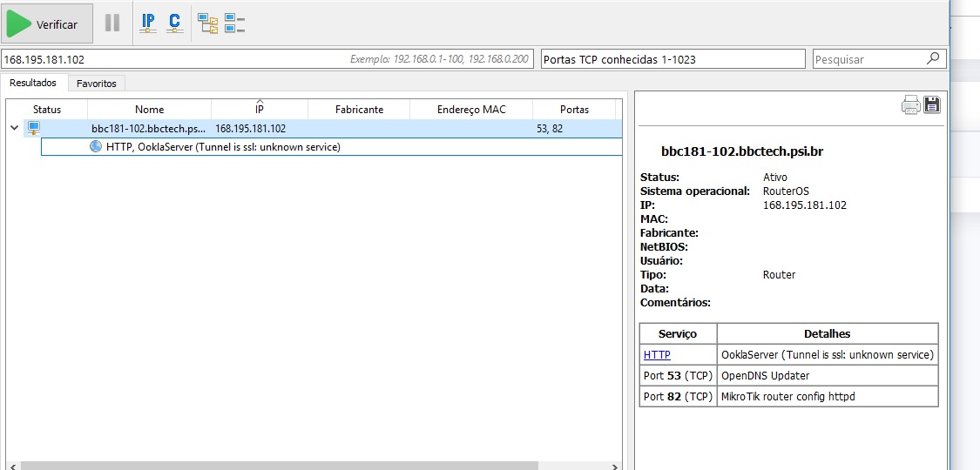Collapse all tree nodes icon in toolbar
Image resolution: width=980 pixels, height=470 pixels.
tap(234, 23)
